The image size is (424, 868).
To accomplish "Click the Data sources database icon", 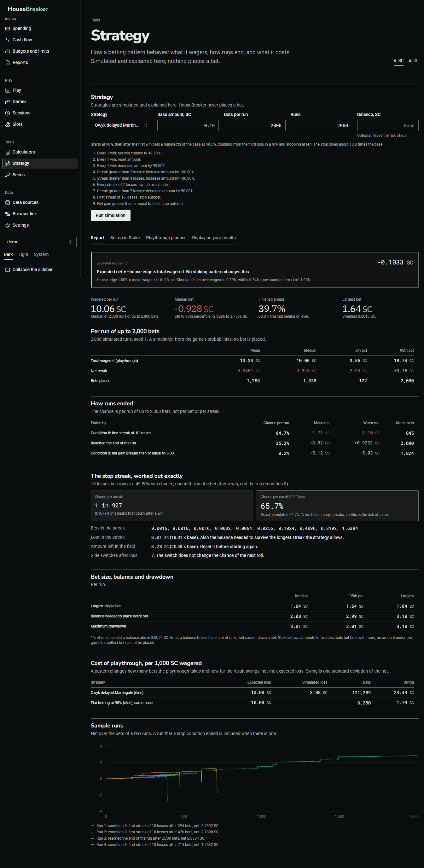I will point(8,203).
